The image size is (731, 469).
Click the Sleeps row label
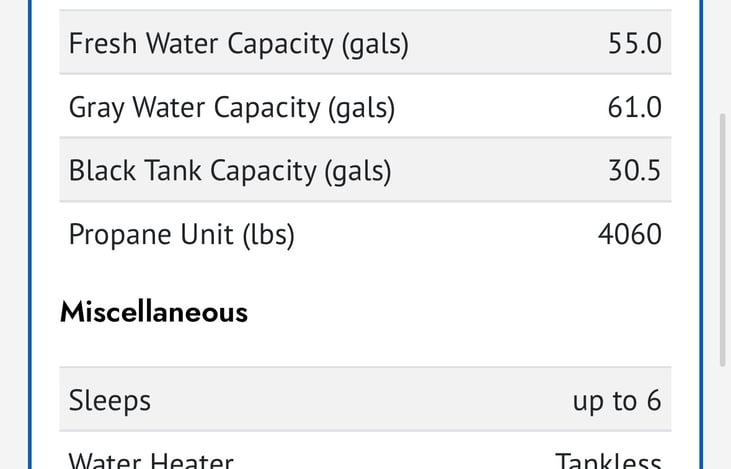[x=110, y=400]
